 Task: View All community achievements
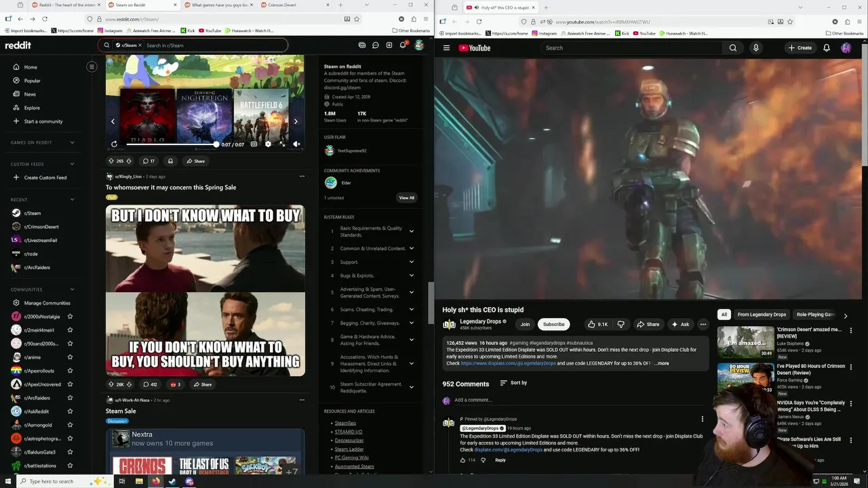point(406,197)
